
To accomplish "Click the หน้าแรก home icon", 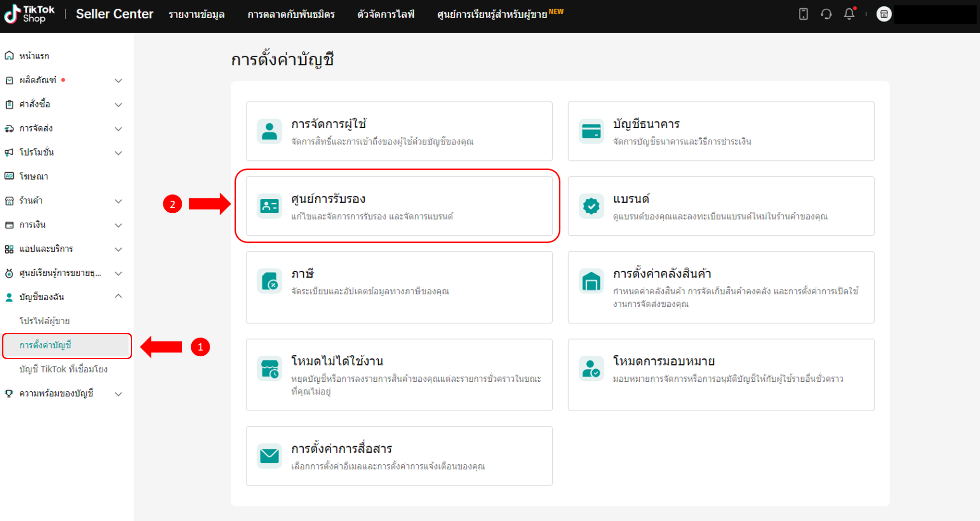I will (x=9, y=56).
